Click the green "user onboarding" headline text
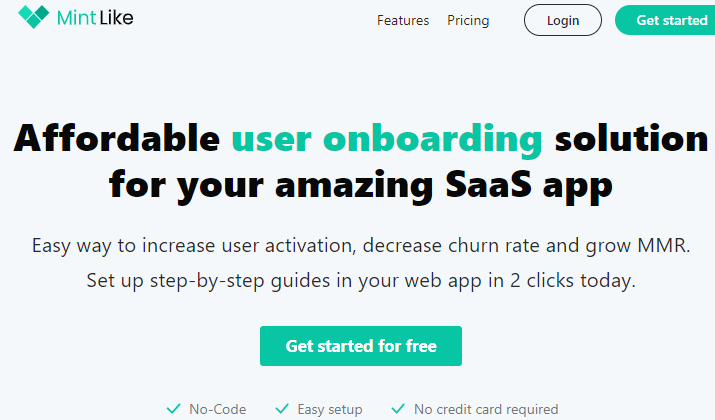The height and width of the screenshot is (420, 715). [386, 138]
